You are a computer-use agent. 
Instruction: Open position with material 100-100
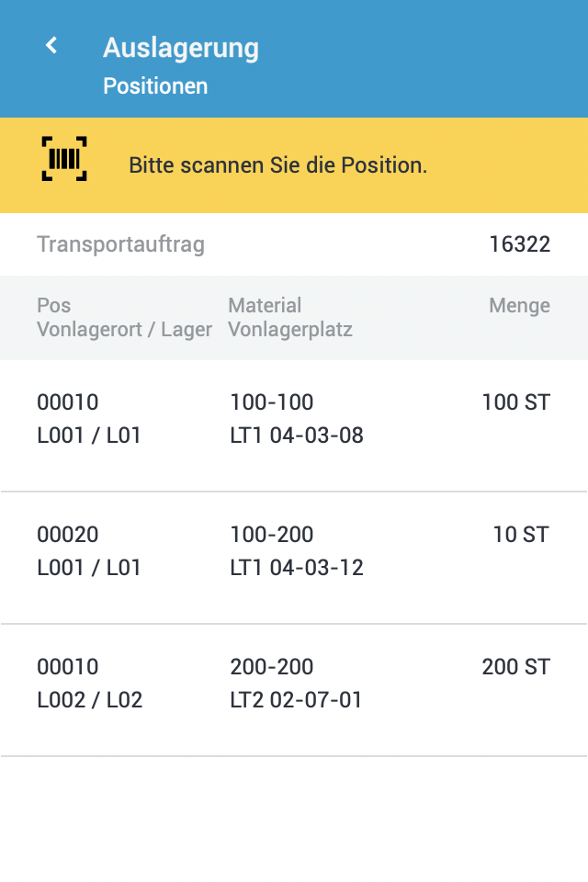tap(271, 402)
